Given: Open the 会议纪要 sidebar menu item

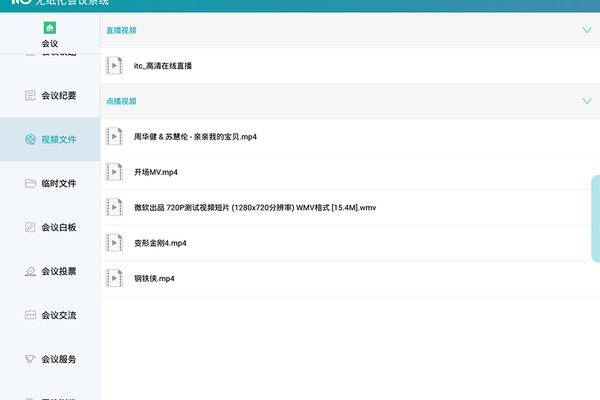Looking at the screenshot, I should click(x=58, y=95).
